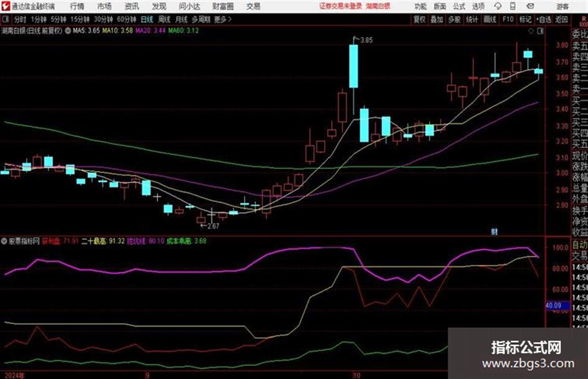Switch to 1分钟 period tab
This screenshot has width=588, height=379.
(x=38, y=19)
